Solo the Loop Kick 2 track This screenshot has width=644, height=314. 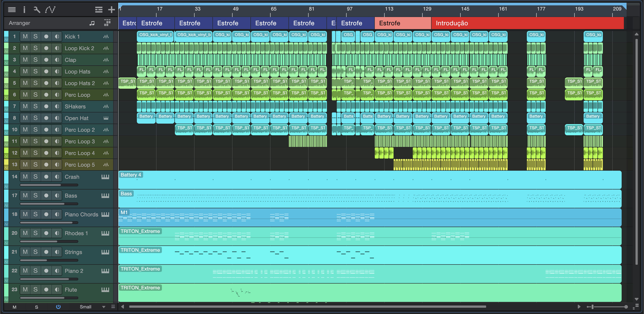pos(36,48)
